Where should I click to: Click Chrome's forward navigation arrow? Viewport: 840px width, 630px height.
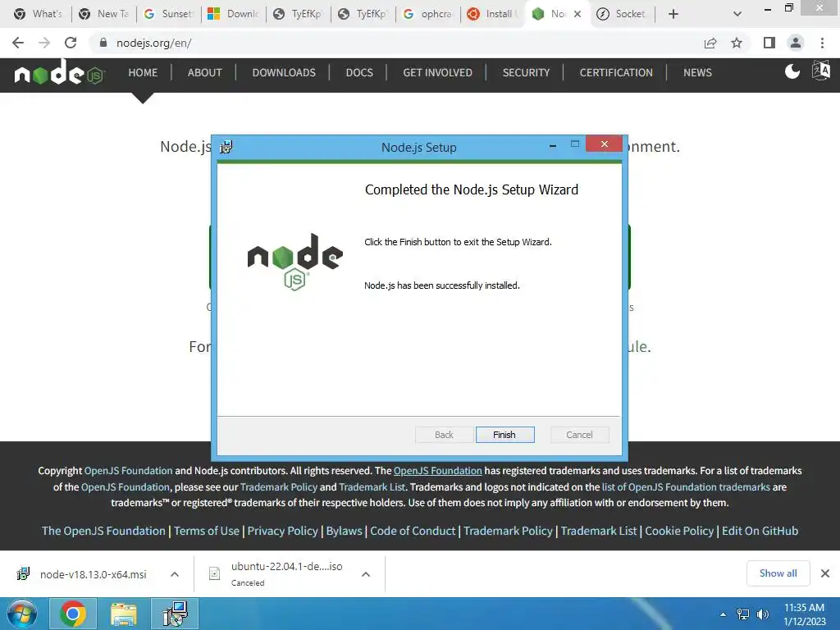pyautogui.click(x=44, y=43)
